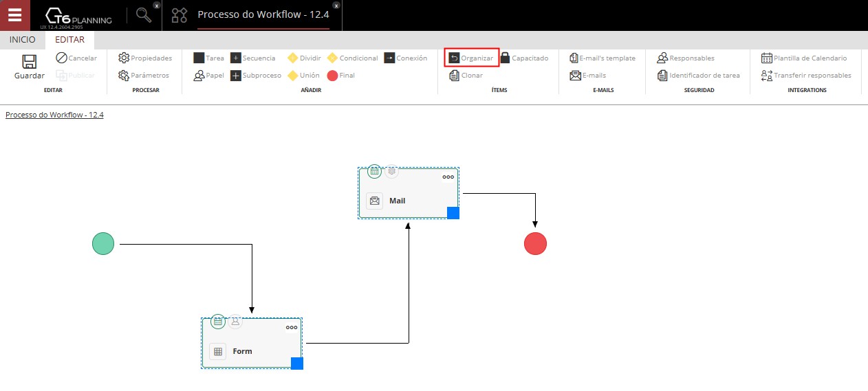This screenshot has width=868, height=391.
Task: Add a Unión gateway
Action: (x=303, y=76)
